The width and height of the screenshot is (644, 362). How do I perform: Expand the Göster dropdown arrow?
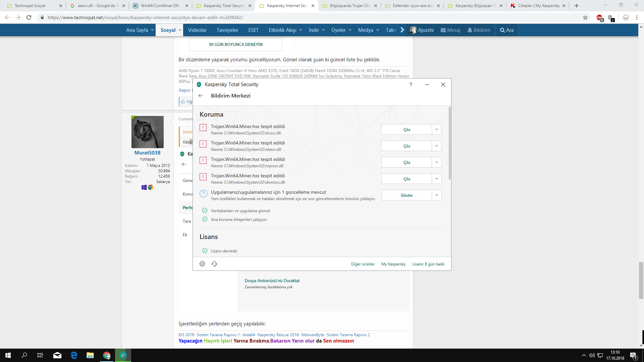[436, 195]
